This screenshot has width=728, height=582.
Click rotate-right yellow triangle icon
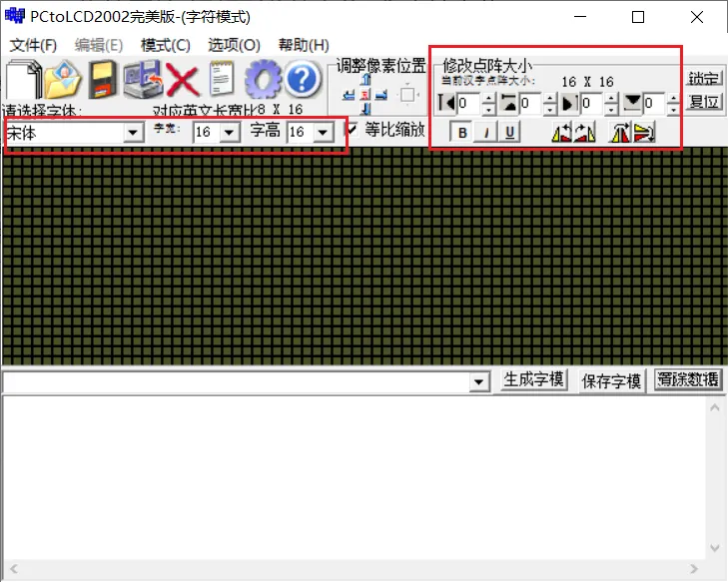(584, 133)
